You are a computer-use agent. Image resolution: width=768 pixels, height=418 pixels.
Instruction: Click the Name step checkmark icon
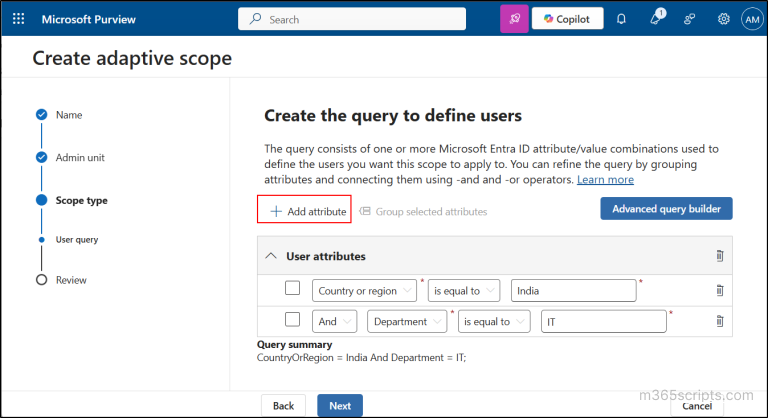42,115
